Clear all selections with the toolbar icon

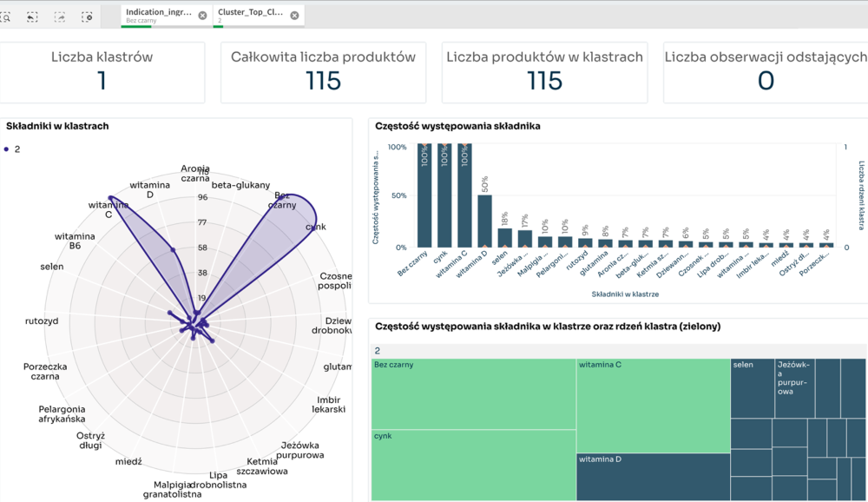tap(87, 17)
